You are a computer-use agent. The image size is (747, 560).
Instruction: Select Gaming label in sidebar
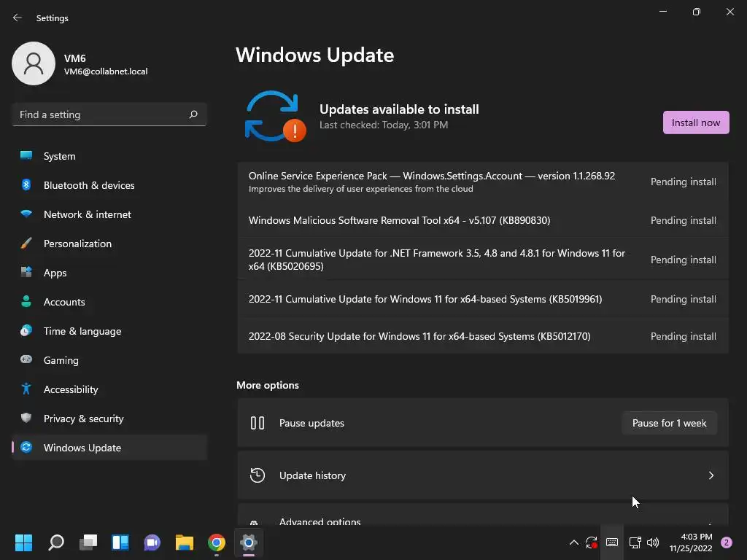pos(61,360)
